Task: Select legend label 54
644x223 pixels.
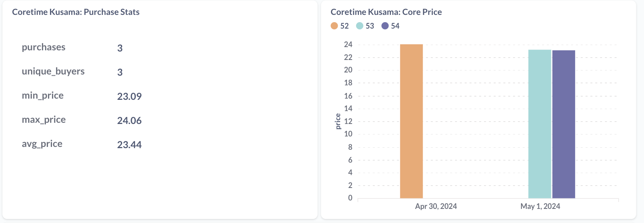Action: click(395, 26)
